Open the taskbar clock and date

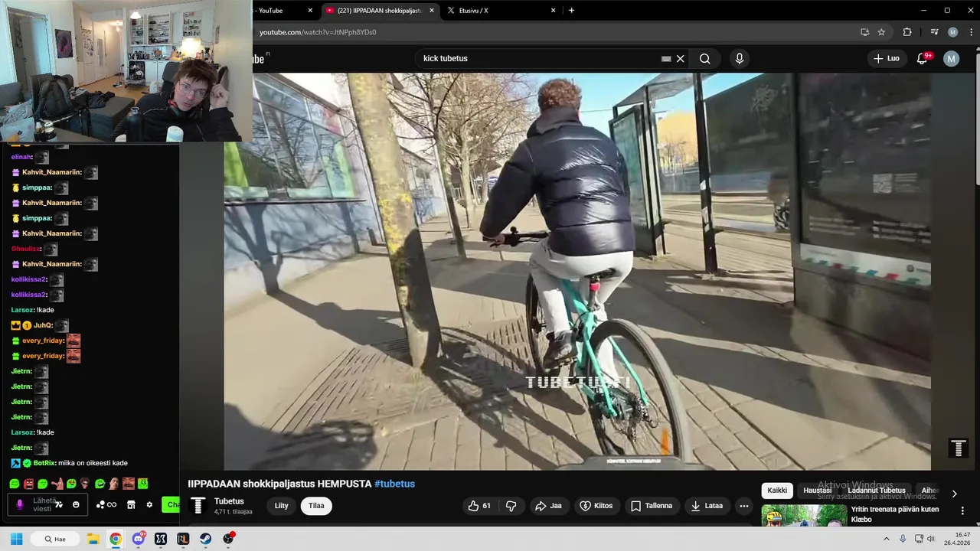tap(957, 539)
